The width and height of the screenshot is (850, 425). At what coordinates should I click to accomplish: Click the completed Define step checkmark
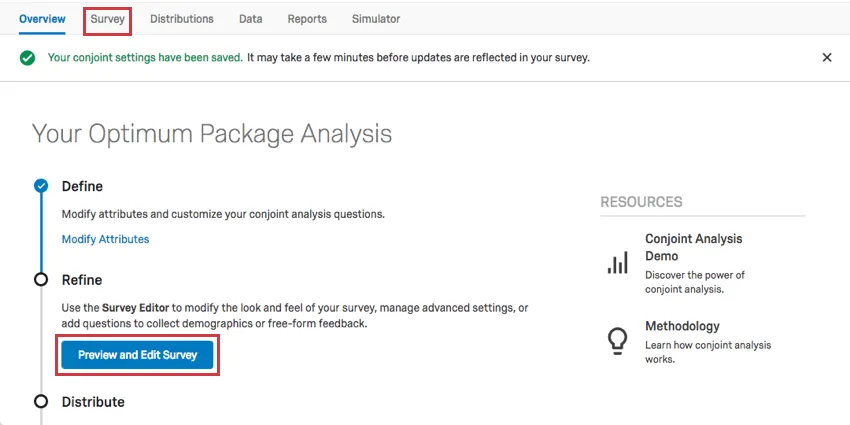coord(41,186)
